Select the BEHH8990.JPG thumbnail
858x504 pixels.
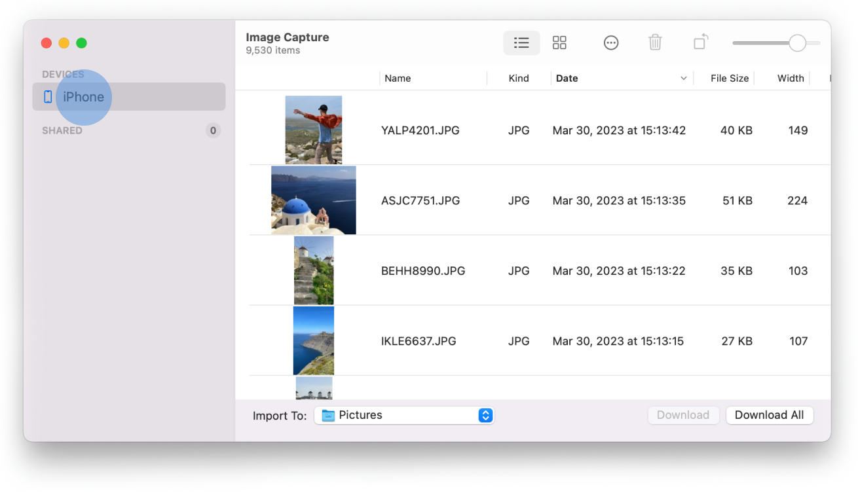[x=314, y=270]
